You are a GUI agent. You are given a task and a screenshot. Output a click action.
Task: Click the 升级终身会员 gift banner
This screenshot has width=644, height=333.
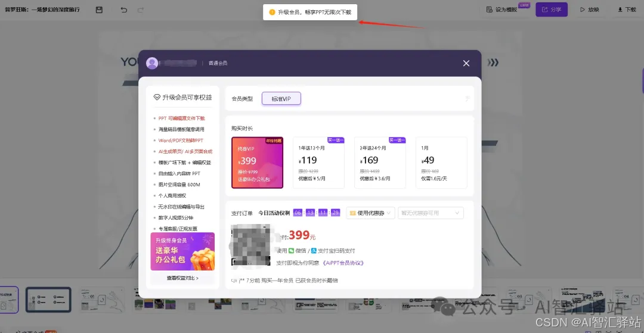pyautogui.click(x=182, y=251)
